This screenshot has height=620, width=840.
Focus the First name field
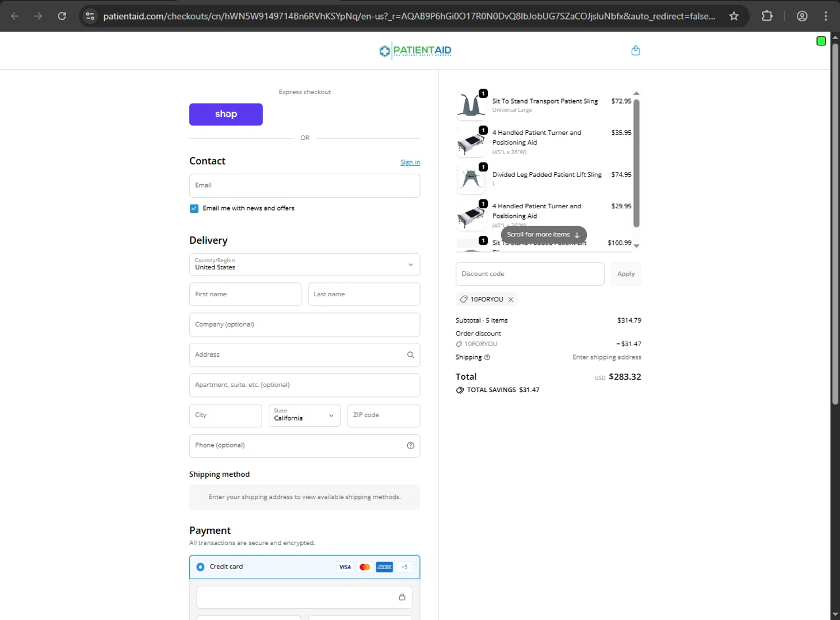click(x=245, y=294)
